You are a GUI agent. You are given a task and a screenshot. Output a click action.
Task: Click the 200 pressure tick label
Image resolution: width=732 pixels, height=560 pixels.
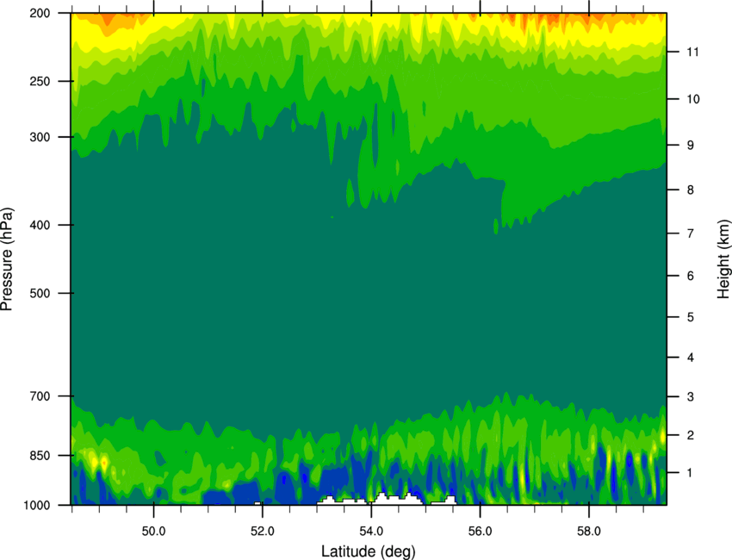(40, 13)
